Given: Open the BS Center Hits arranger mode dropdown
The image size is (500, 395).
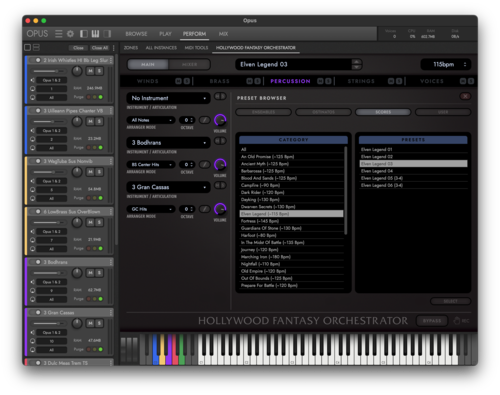Looking at the screenshot, I should 151,164.
